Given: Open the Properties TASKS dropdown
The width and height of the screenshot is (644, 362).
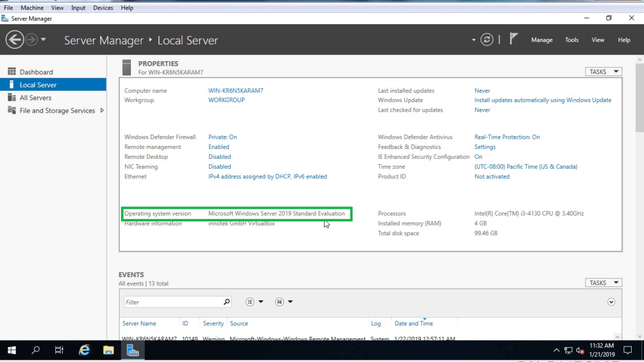Looking at the screenshot, I should (603, 72).
